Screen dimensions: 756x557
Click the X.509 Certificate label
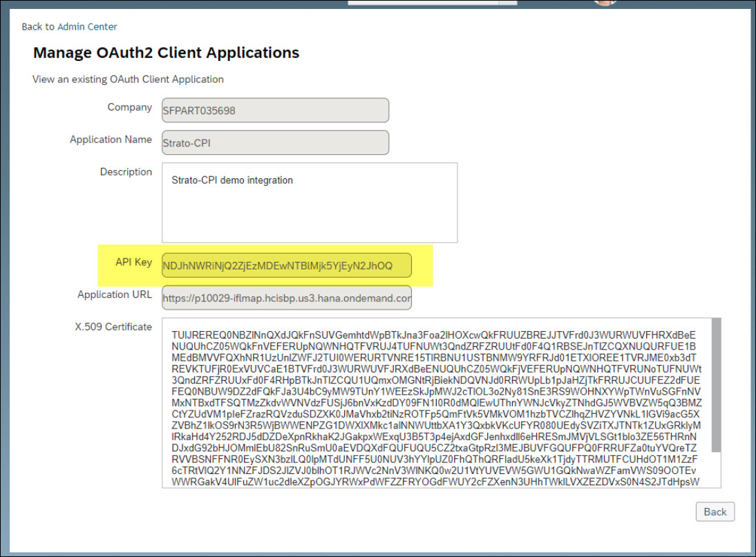113,327
